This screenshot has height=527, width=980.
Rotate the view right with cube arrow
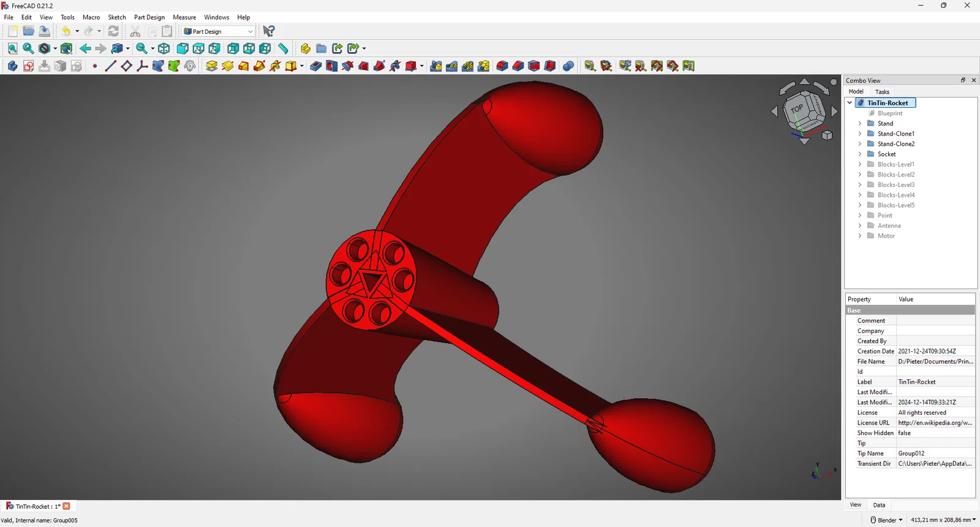click(834, 112)
